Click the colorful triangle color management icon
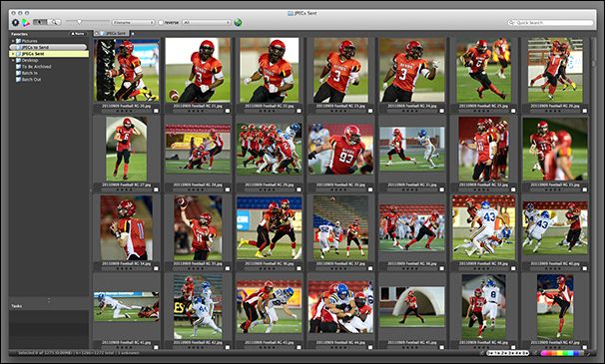The height and width of the screenshot is (364, 605). (x=26, y=22)
